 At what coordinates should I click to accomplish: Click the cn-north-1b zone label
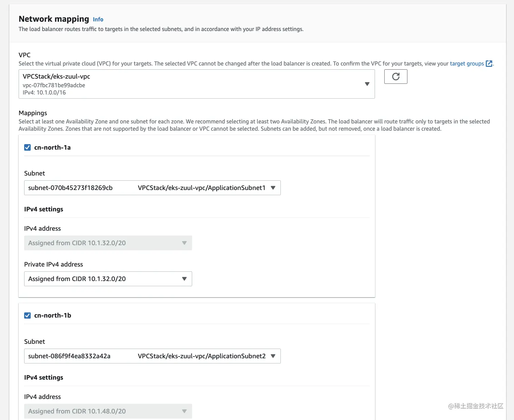point(52,316)
